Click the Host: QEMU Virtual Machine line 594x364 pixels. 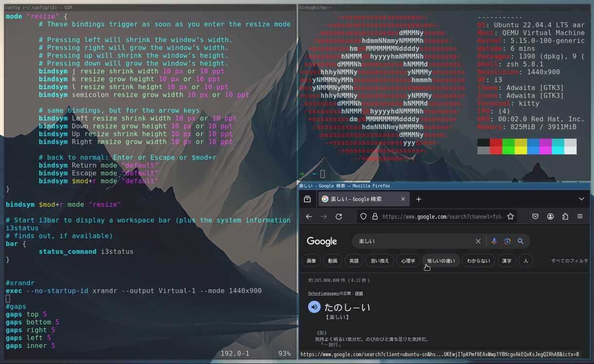531,33
